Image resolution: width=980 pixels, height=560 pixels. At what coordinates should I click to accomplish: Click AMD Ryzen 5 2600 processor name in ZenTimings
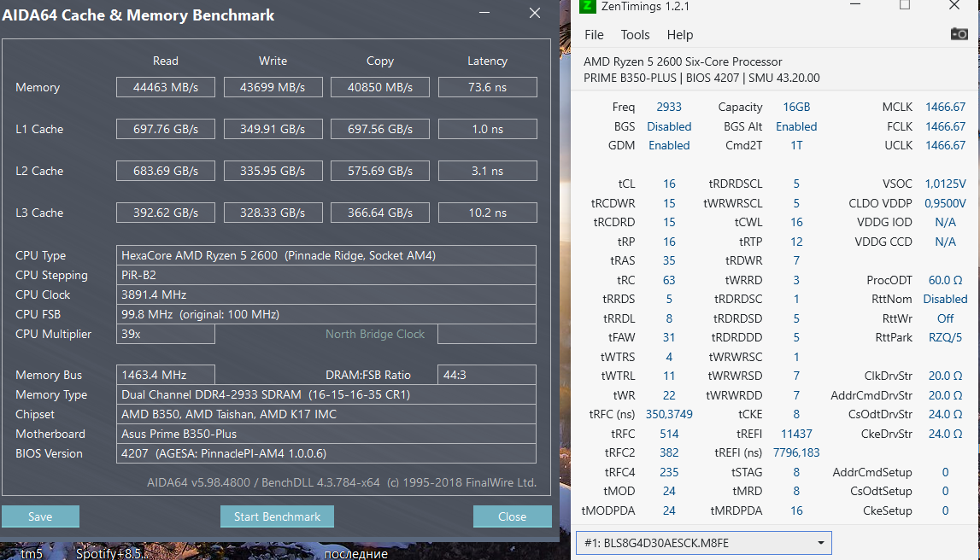click(x=683, y=61)
